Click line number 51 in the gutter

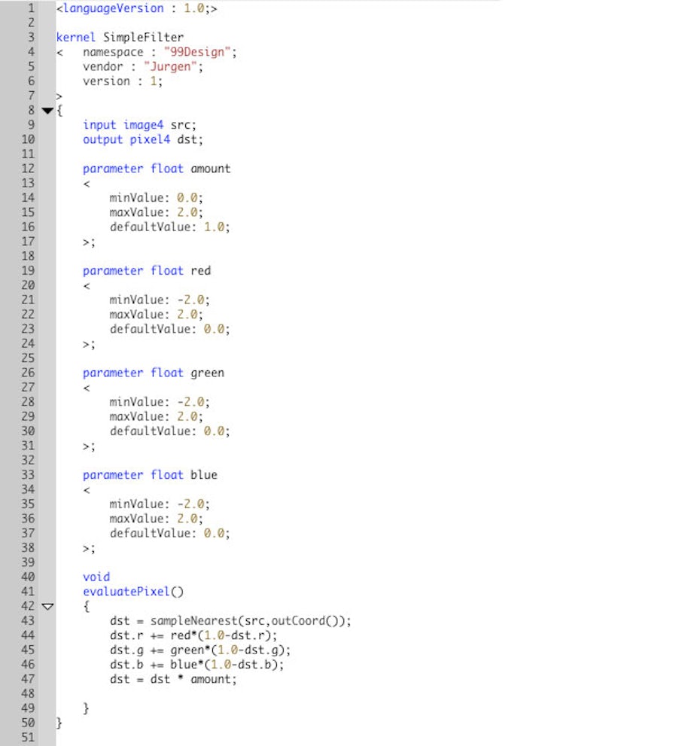coord(27,738)
